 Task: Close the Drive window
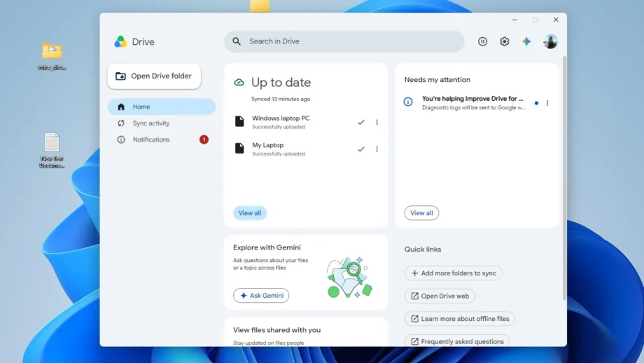(x=556, y=20)
